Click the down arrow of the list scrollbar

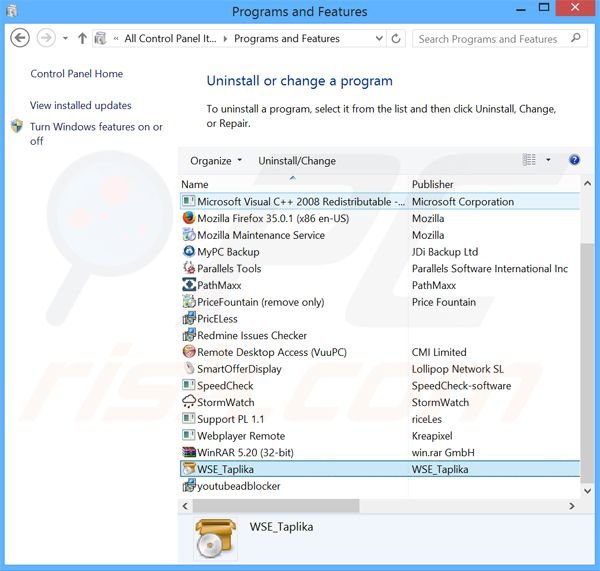(587, 487)
